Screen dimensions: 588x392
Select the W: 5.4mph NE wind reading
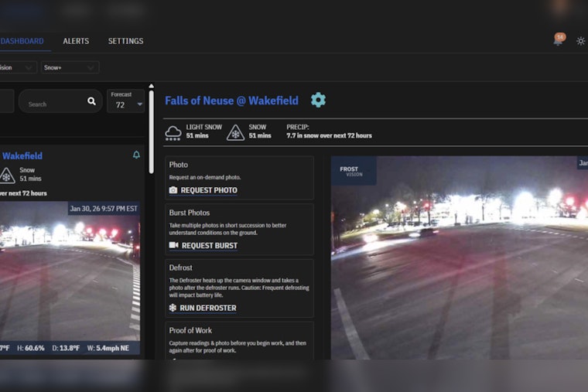click(x=108, y=348)
